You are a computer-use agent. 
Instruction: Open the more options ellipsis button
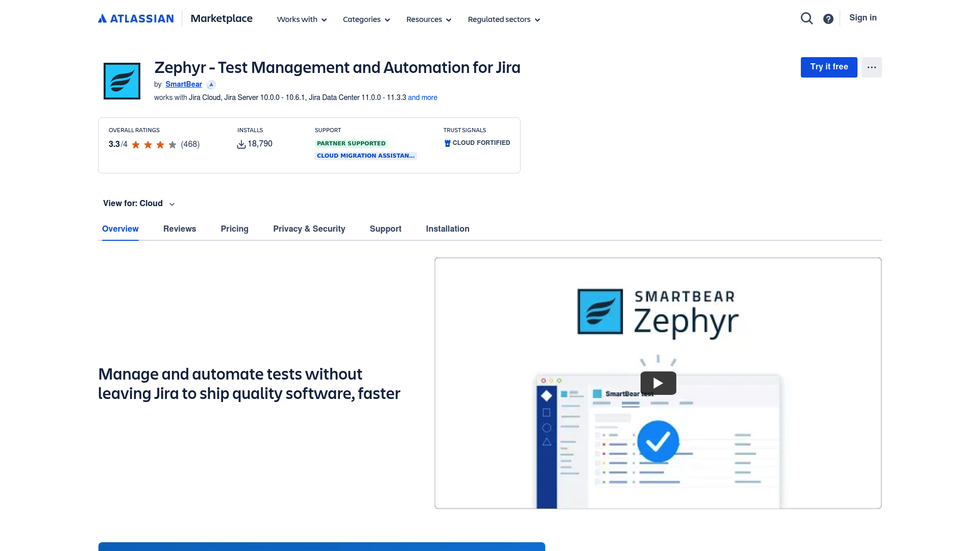click(871, 67)
